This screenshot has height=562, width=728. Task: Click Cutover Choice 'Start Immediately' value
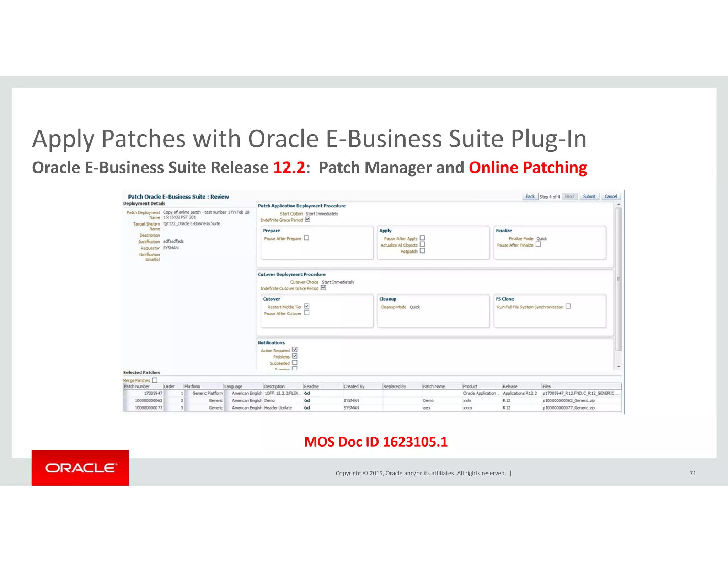click(x=338, y=282)
